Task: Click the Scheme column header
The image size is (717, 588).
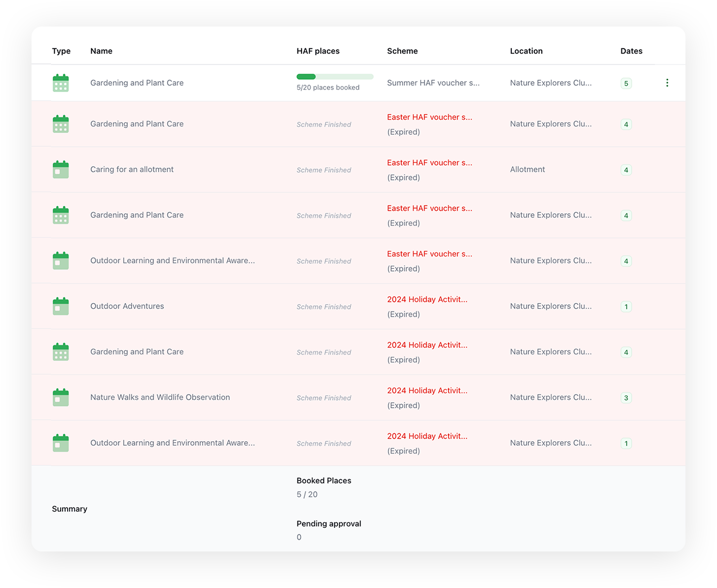Action: (402, 51)
